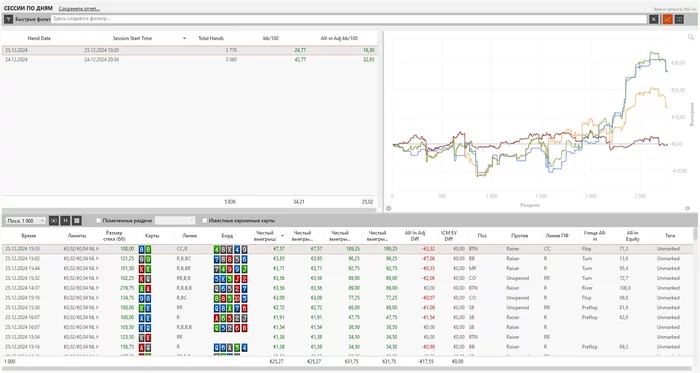Click the River street cell
The width and height of the screenshot is (700, 373).
tap(587, 288)
